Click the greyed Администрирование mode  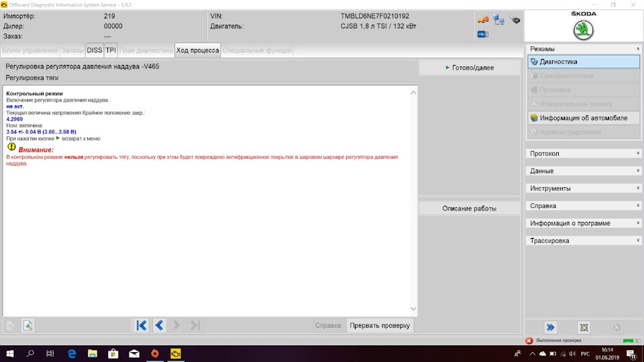[x=584, y=132]
